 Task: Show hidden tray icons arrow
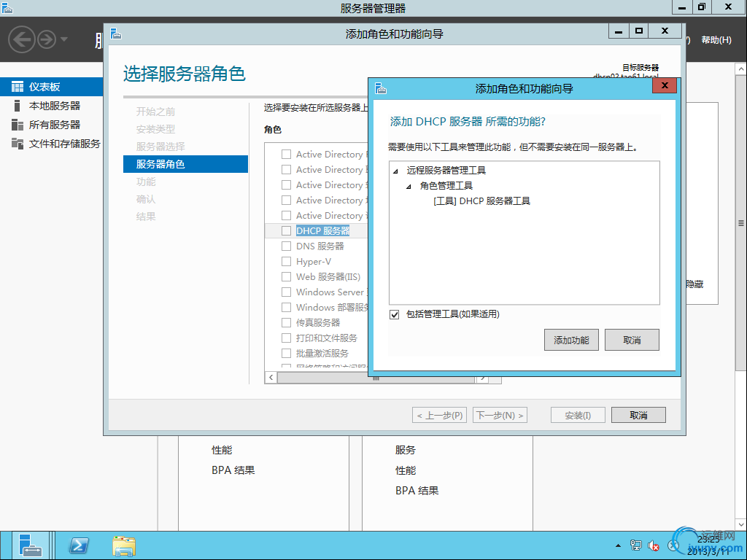click(x=618, y=545)
